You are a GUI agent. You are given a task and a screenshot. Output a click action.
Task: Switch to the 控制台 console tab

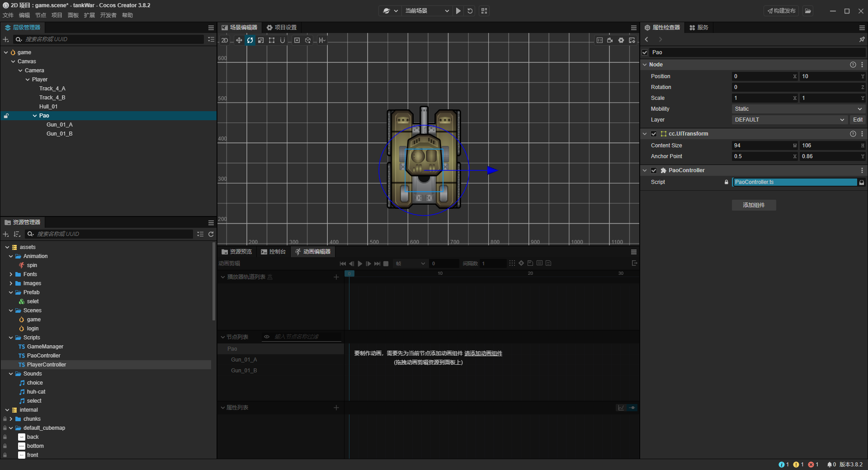pos(274,252)
